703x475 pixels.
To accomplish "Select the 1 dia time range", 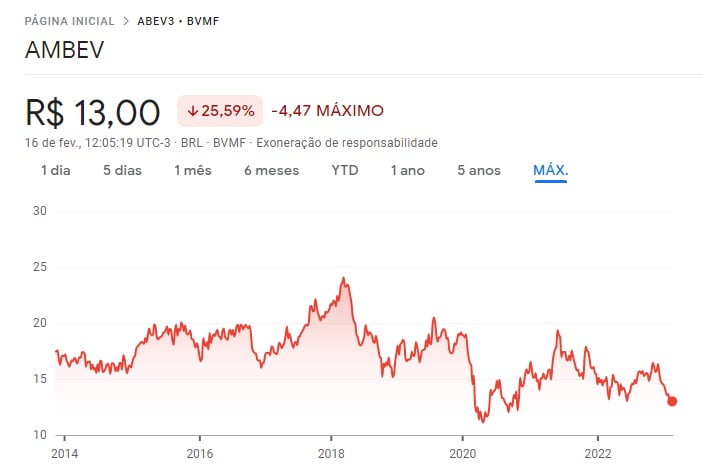I will pyautogui.click(x=55, y=170).
